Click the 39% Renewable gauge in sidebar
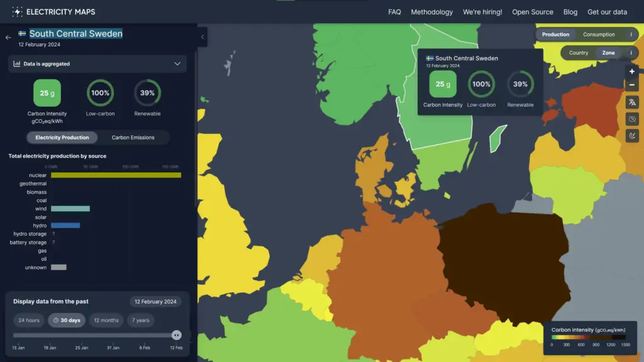Image resolution: width=644 pixels, height=362 pixels. point(147,93)
